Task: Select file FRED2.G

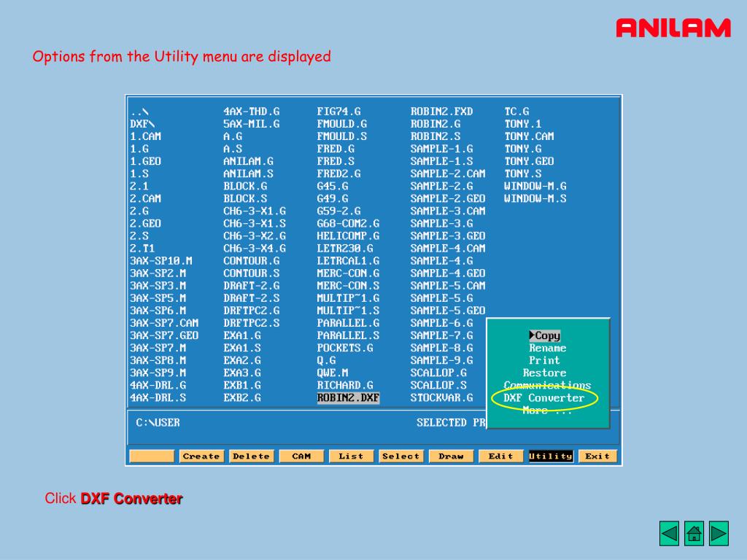Action: (338, 174)
